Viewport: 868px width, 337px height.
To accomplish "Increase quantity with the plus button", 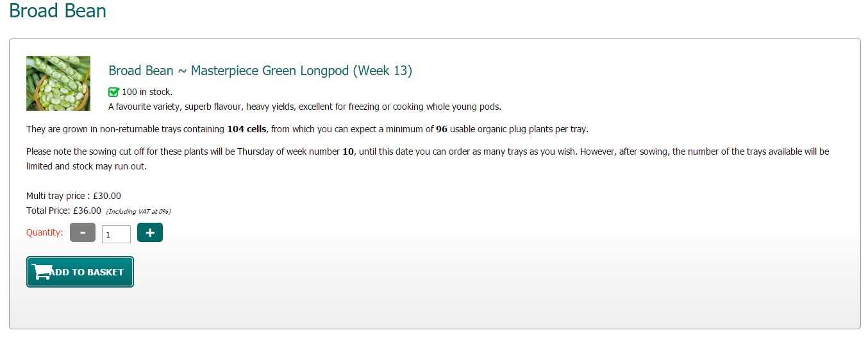I will pos(150,232).
